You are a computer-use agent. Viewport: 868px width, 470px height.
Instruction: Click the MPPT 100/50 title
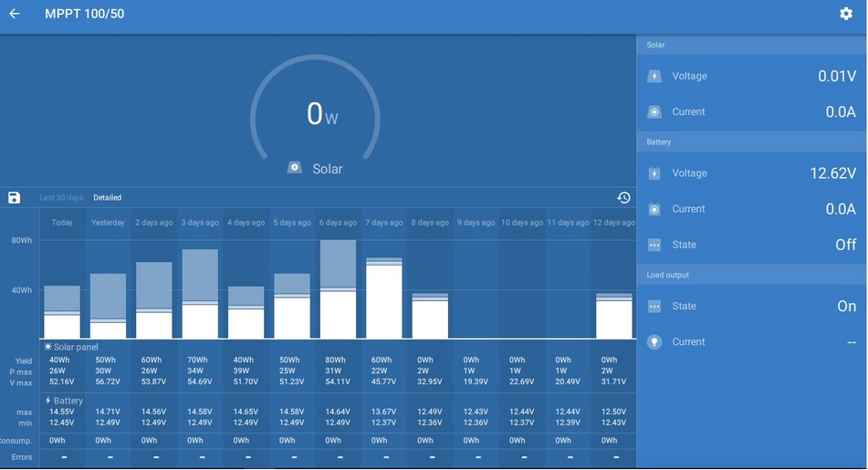pyautogui.click(x=85, y=14)
